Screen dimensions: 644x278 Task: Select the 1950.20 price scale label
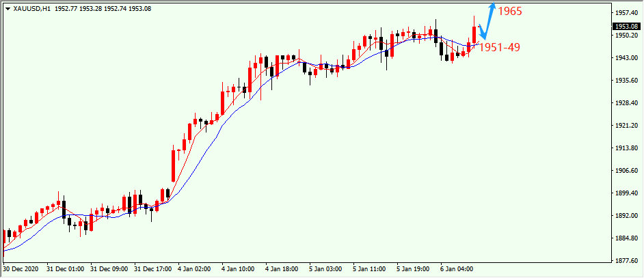626,36
